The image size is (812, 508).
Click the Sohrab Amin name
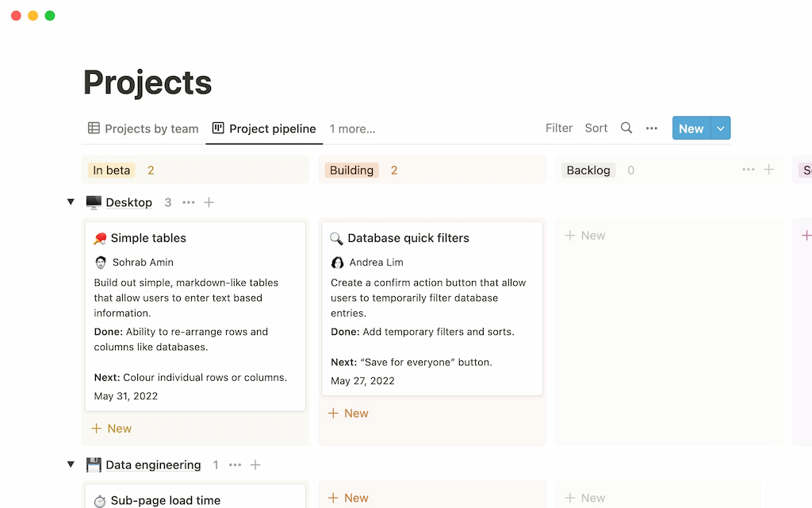coord(143,262)
